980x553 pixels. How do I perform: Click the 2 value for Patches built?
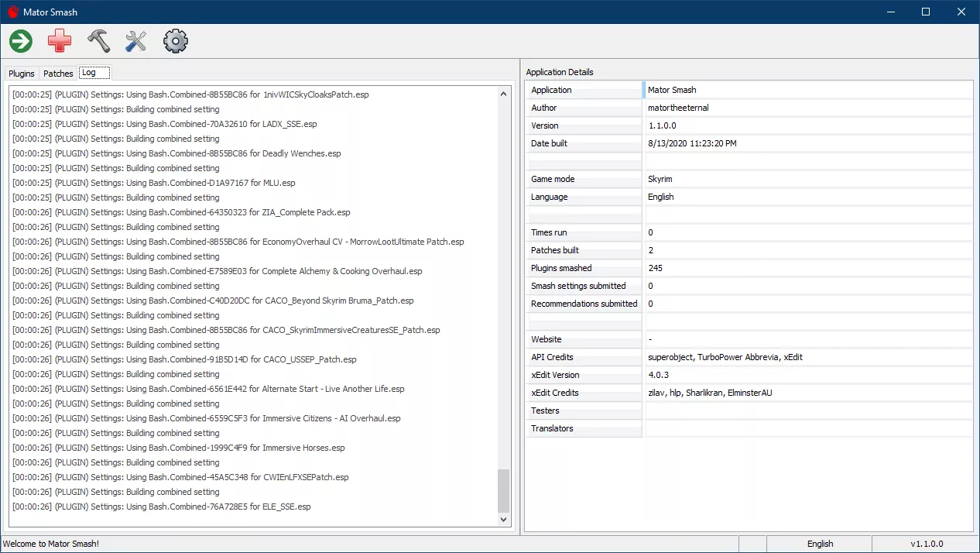pyautogui.click(x=651, y=250)
